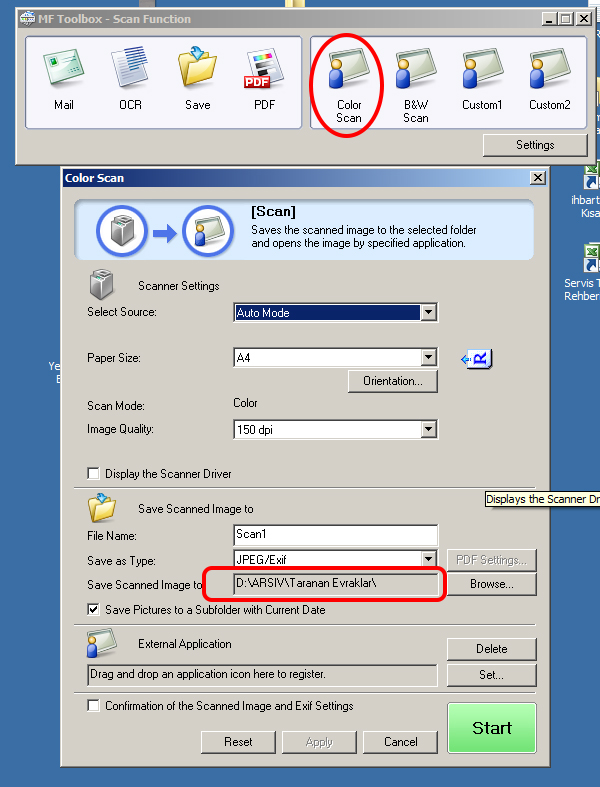Click the File Name input field
Screen dimensions: 600x787
pyautogui.click(x=335, y=535)
